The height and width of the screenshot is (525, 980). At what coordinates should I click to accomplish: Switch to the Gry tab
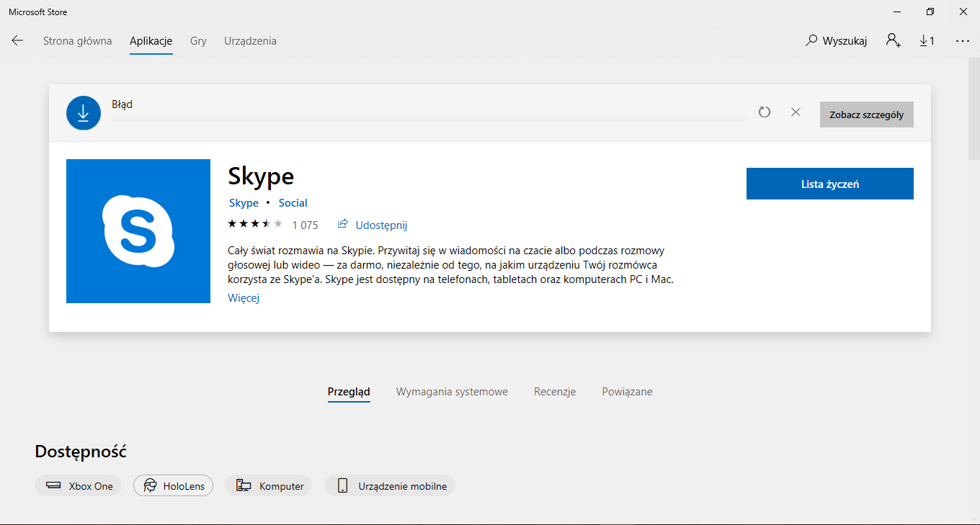(x=198, y=41)
